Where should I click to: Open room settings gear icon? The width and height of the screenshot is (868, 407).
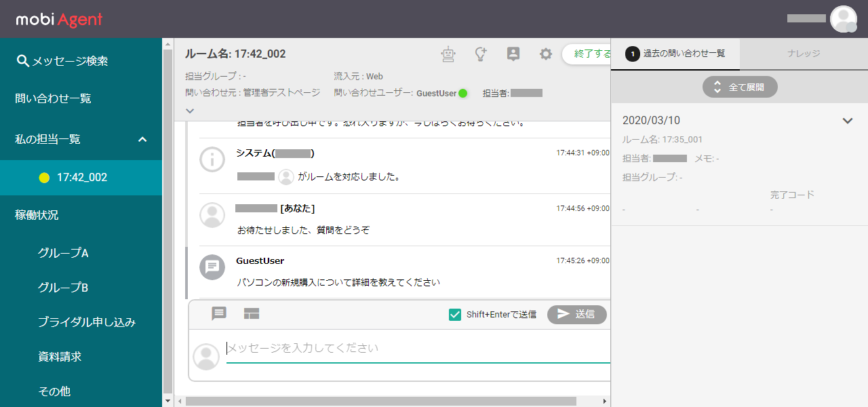pos(546,54)
